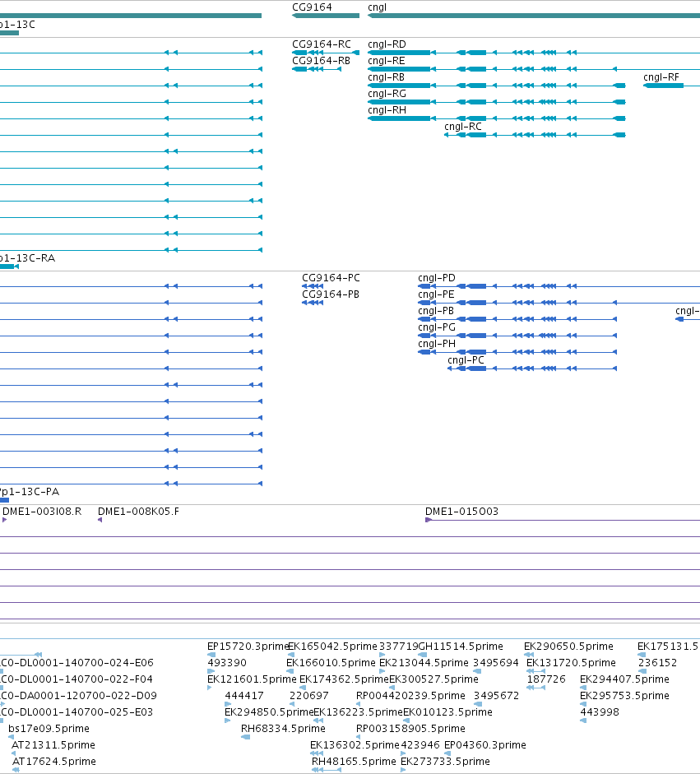Click the EK294850.5prime EST label
Viewport: 700px width, 774px height.
(269, 711)
